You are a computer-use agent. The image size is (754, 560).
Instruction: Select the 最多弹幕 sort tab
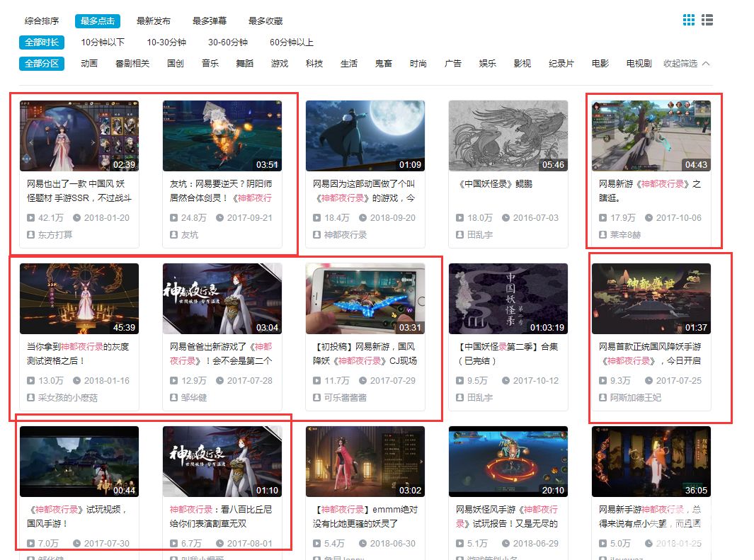pos(209,21)
